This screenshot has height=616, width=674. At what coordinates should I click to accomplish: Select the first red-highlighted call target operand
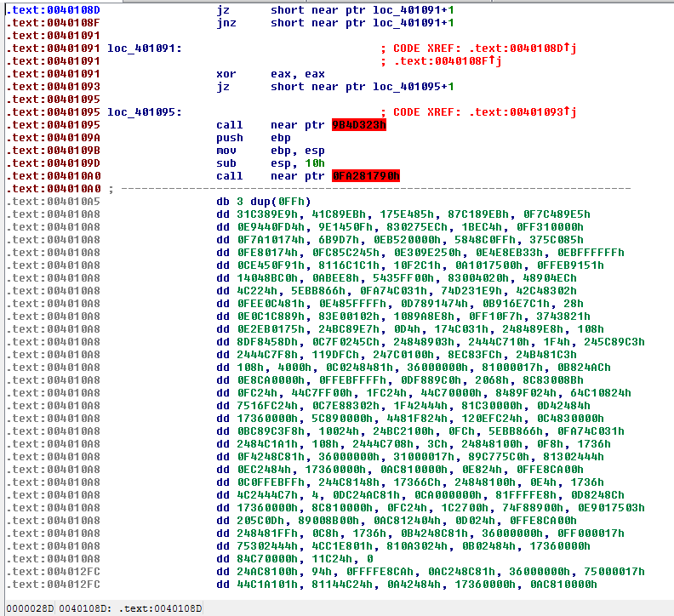(358, 125)
